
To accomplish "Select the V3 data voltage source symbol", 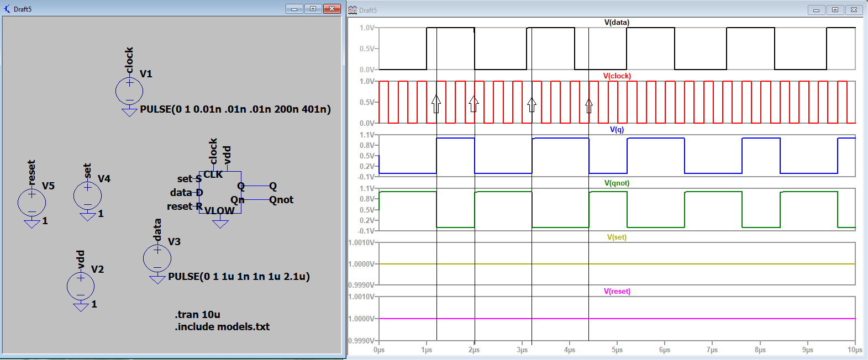I will [x=157, y=258].
